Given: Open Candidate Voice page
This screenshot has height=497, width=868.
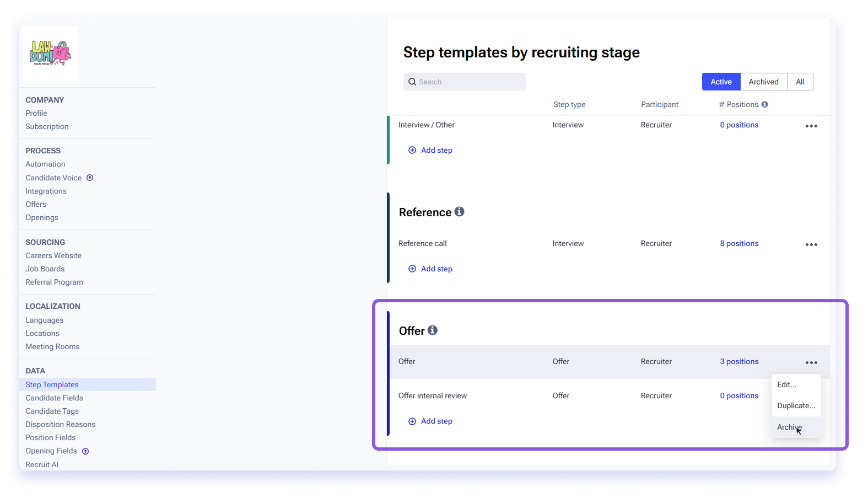Looking at the screenshot, I should pos(53,178).
